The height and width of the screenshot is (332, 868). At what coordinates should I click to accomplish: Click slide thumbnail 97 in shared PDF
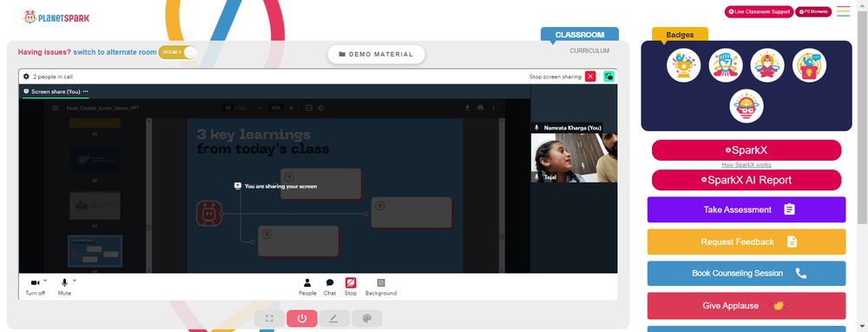coord(95,206)
